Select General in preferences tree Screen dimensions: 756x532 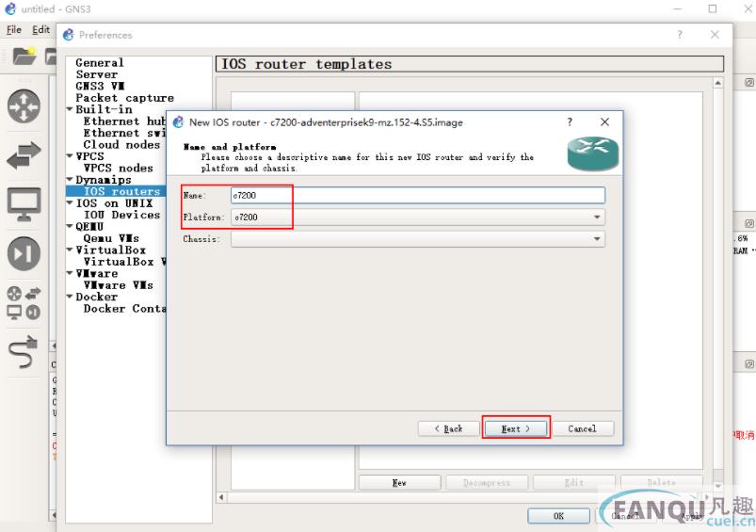(99, 63)
